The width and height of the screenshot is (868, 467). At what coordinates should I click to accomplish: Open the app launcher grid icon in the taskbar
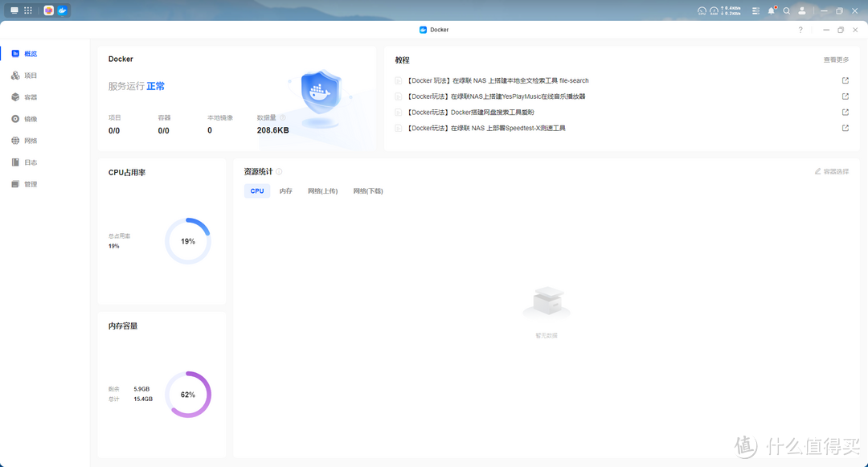tap(27, 10)
